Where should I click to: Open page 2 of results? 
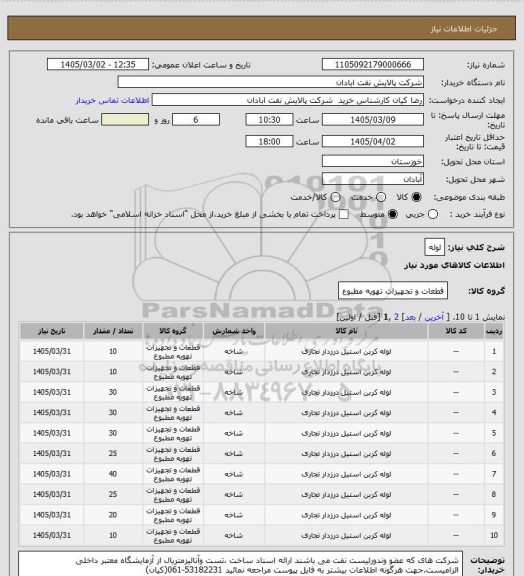click(x=396, y=317)
